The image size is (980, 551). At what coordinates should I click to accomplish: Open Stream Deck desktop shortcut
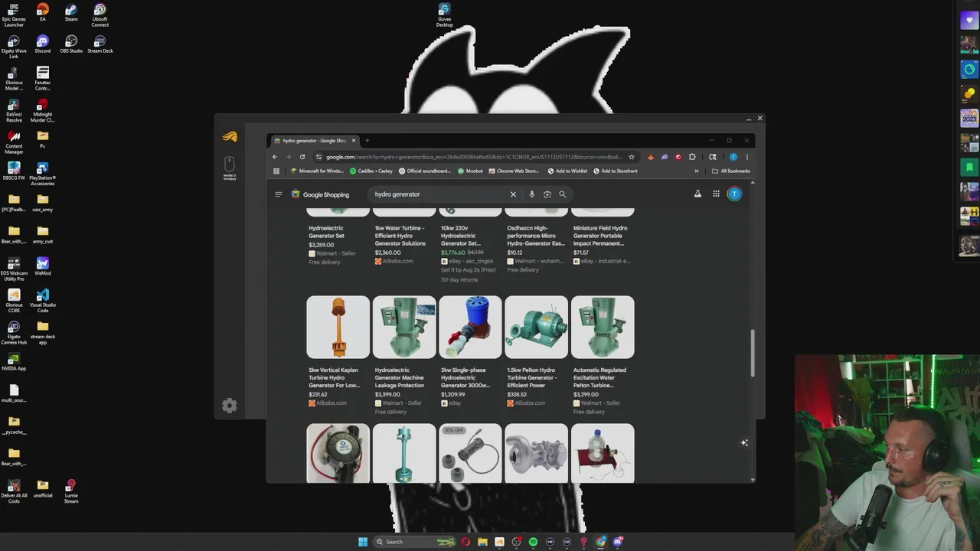pyautogui.click(x=100, y=44)
